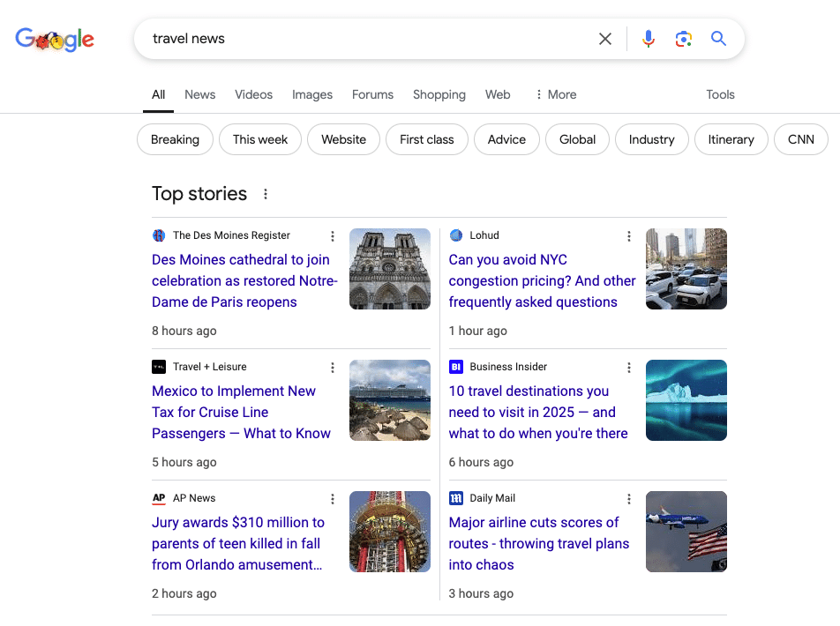The width and height of the screenshot is (840, 626).
Task: Click the Orlando drop tower thumbnail
Action: [x=390, y=532]
